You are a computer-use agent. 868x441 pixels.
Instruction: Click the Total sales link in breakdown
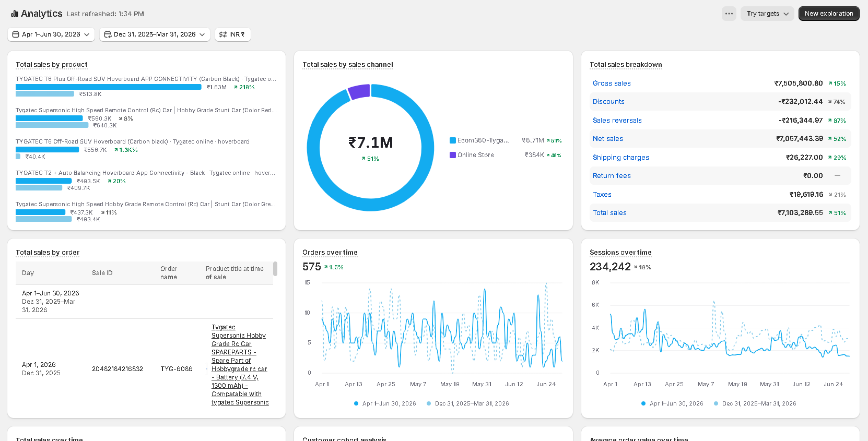609,213
